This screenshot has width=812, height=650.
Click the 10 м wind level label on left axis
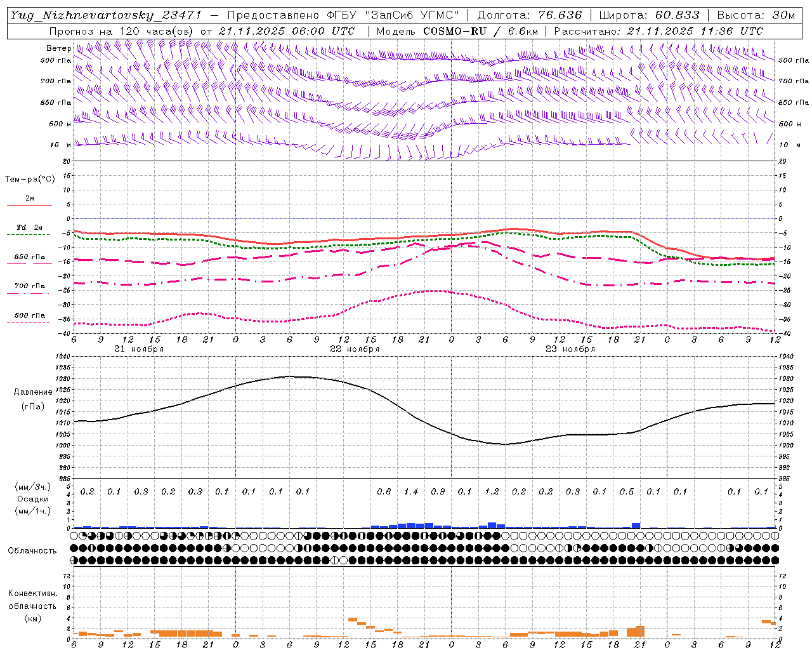[x=61, y=145]
